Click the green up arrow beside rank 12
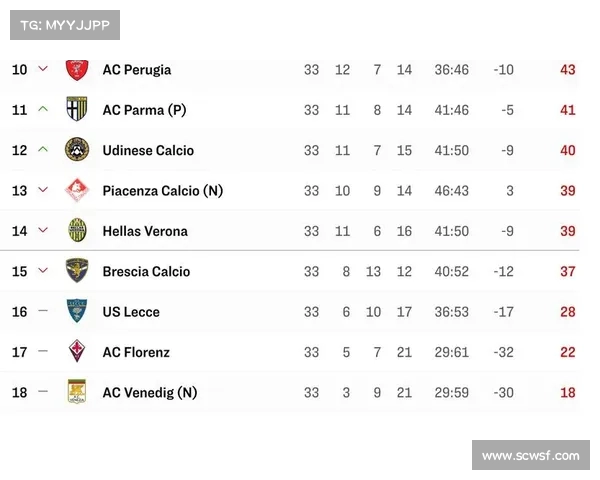This screenshot has width=600, height=480. [x=43, y=149]
